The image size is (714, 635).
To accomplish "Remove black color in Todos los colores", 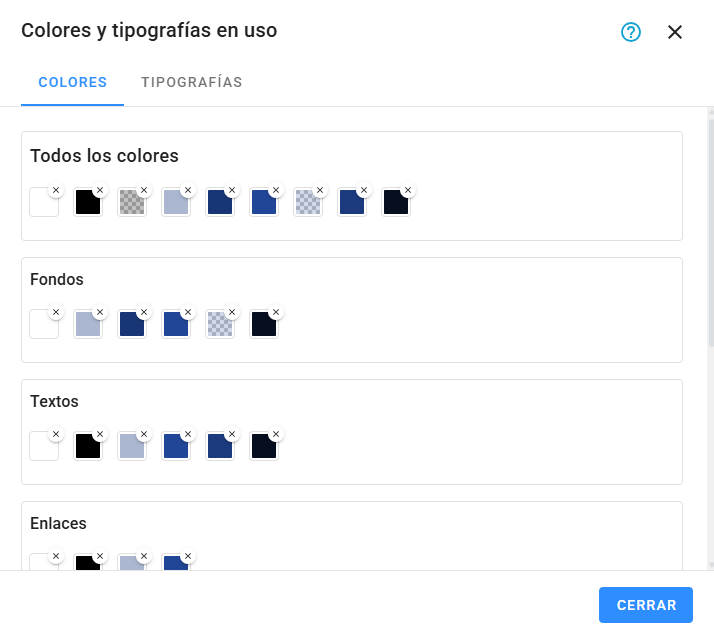I will (x=100, y=190).
